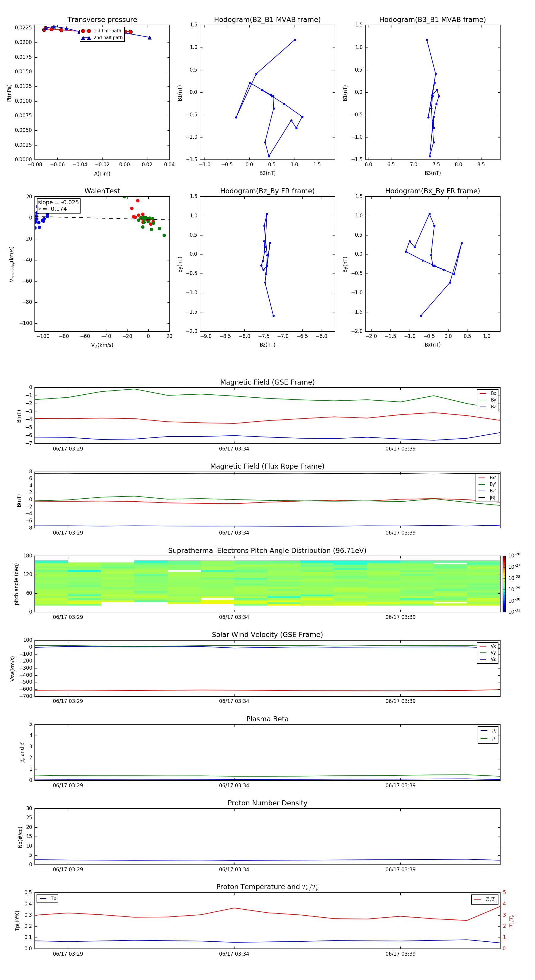
Task: Click the 'Magnetic Field (GSE Frame)' title
Action: (267, 382)
